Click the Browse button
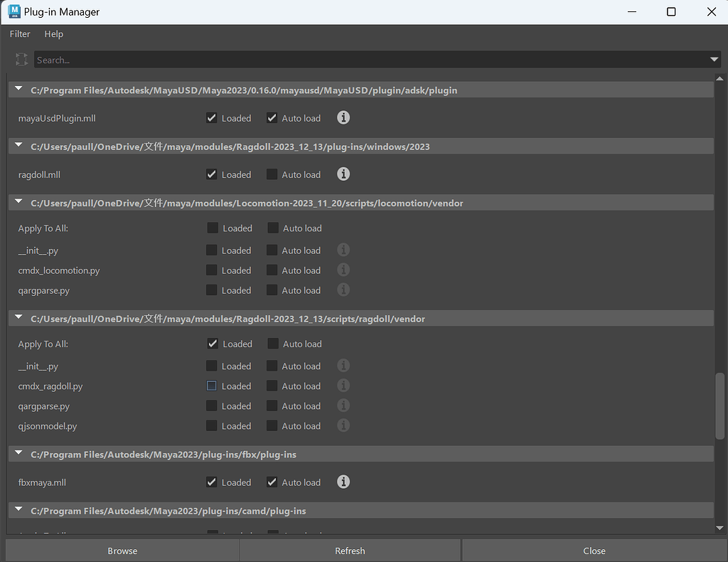 [x=122, y=551]
